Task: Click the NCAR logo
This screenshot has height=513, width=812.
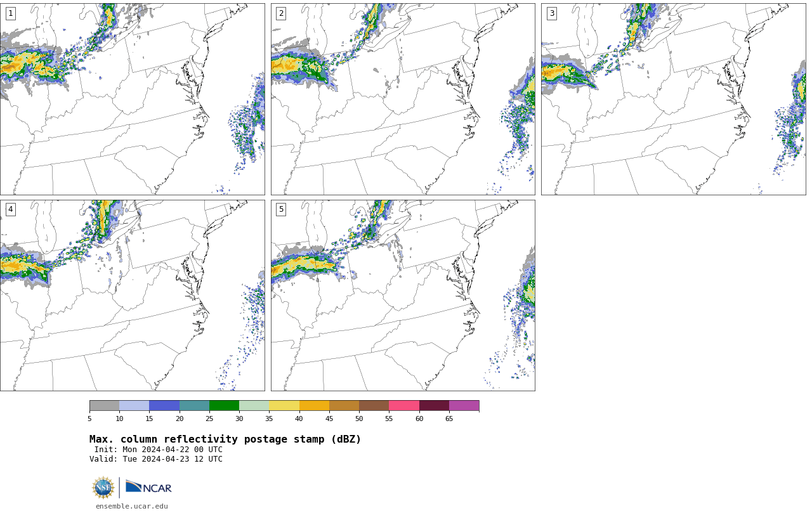Action: [148, 488]
